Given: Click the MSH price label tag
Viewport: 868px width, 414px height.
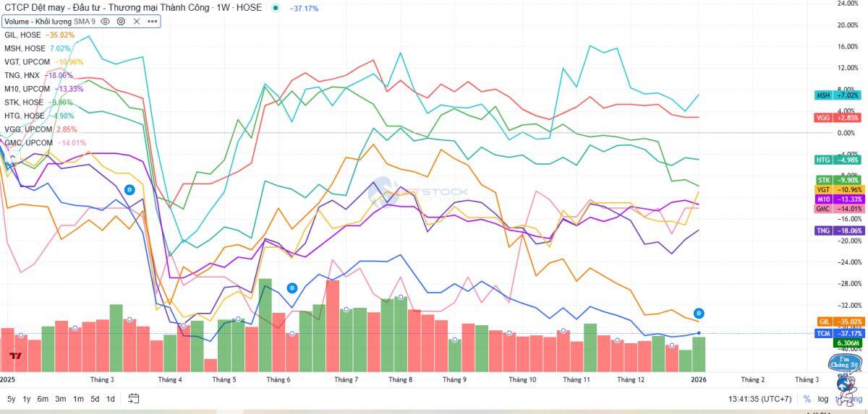Looking at the screenshot, I should 838,95.
